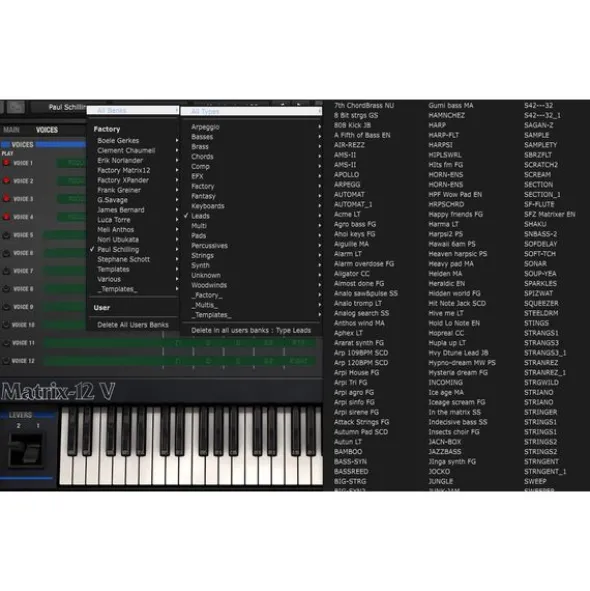This screenshot has height=591, width=590.
Task: Select preset In the matrix SS
Action: point(454,412)
